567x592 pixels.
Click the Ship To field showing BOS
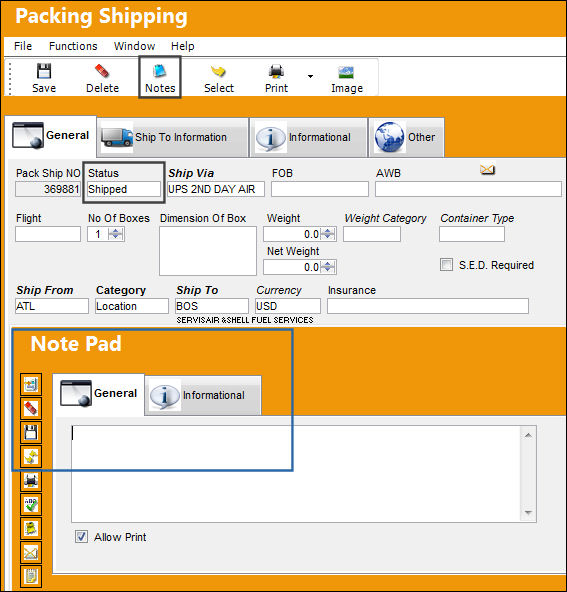coord(212,306)
